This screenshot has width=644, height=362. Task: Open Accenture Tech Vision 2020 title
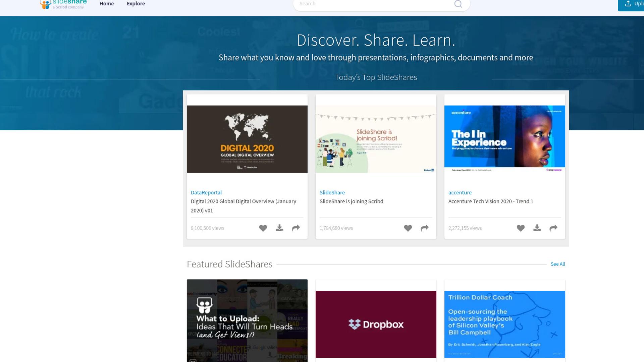coord(491,201)
